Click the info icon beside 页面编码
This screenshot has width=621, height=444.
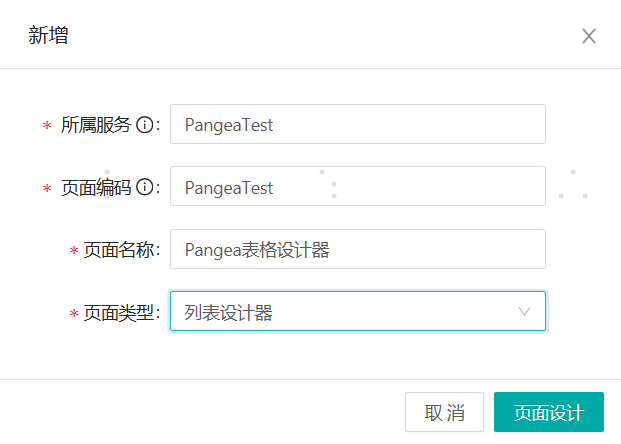click(x=144, y=187)
